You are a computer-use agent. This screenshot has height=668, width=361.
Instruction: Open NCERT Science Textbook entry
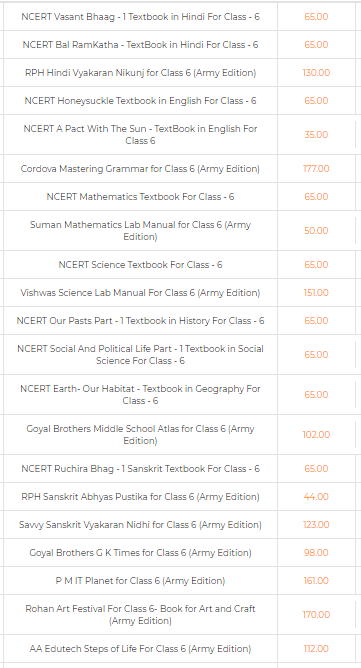[x=140, y=265]
